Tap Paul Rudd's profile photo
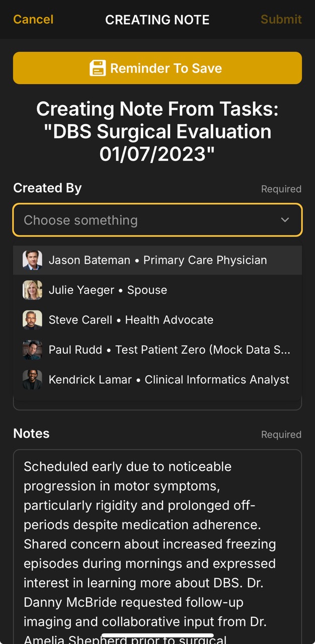The width and height of the screenshot is (315, 644). click(32, 349)
